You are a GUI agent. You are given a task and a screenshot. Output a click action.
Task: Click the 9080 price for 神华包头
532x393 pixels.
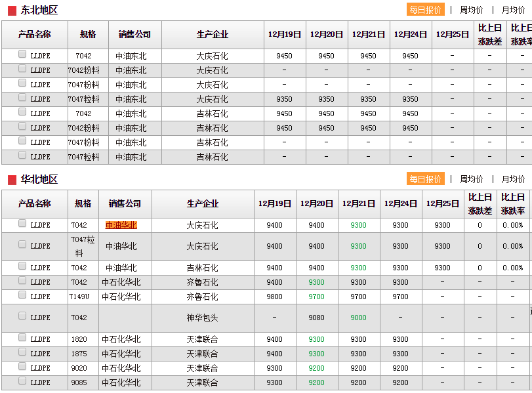[x=317, y=318]
